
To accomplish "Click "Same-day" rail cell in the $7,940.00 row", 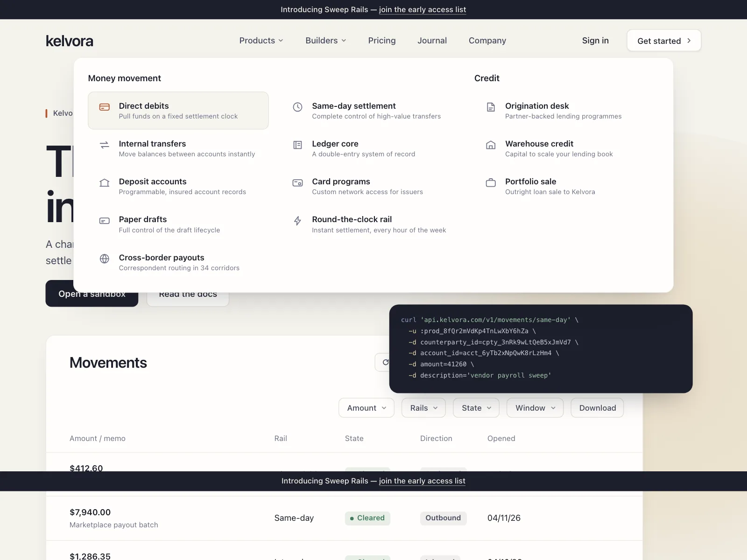I will click(x=294, y=518).
